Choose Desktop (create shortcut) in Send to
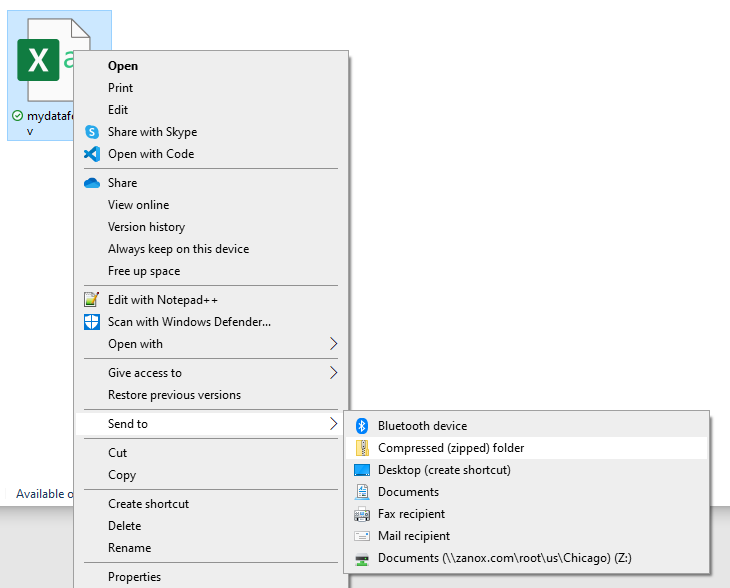Image resolution: width=730 pixels, height=588 pixels. click(x=444, y=470)
